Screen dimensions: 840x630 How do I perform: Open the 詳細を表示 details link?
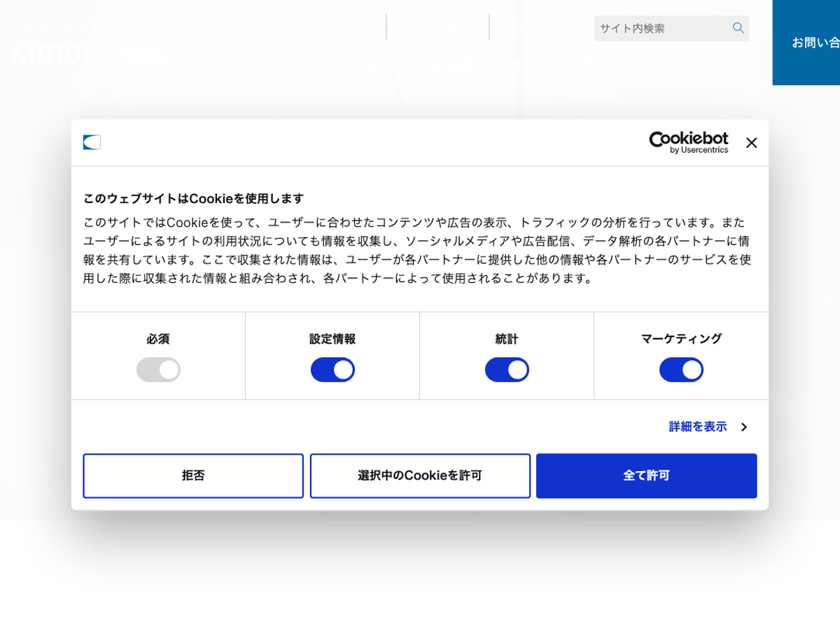point(698,427)
